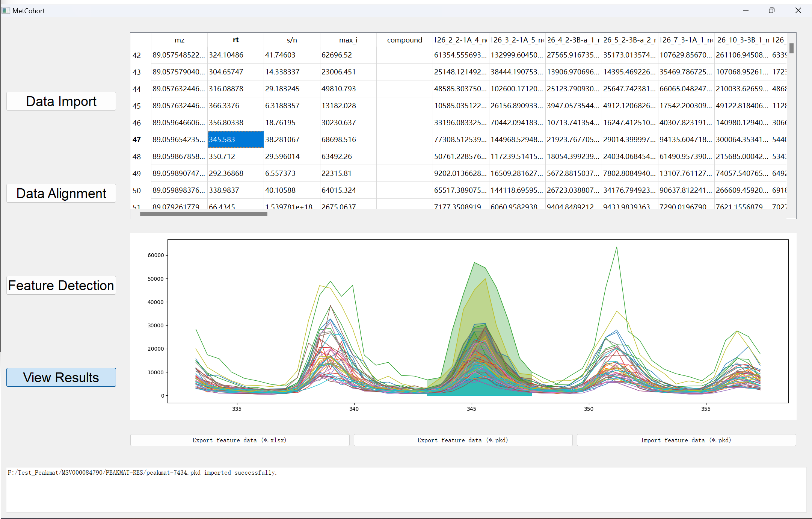This screenshot has height=519, width=812.
Task: Click the Data Import button
Action: coord(61,101)
